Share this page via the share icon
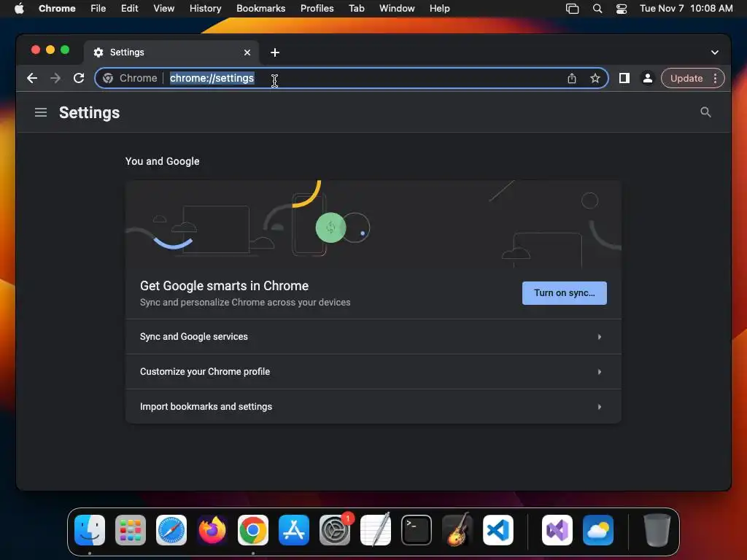 (572, 78)
